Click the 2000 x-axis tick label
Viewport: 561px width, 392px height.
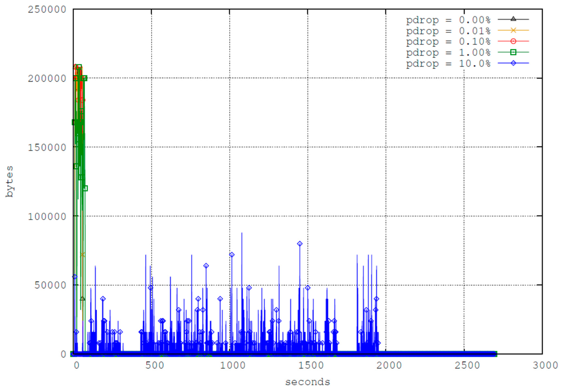point(389,365)
